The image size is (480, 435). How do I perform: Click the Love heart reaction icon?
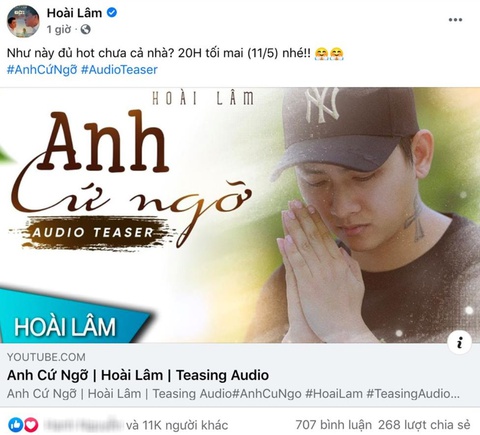click(31, 425)
